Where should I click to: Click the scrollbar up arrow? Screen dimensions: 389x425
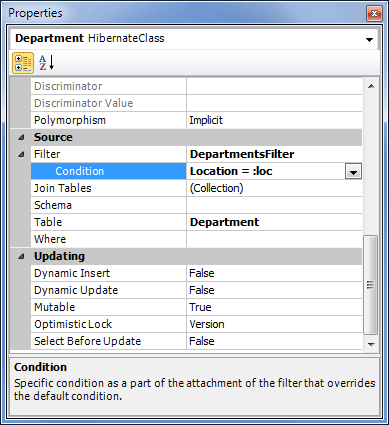371,86
